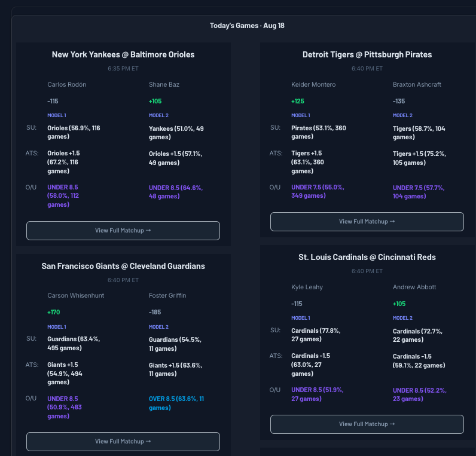Click Foster Griffin -185 moneyline odds
Image resolution: width=476 pixels, height=456 pixels.
click(155, 312)
